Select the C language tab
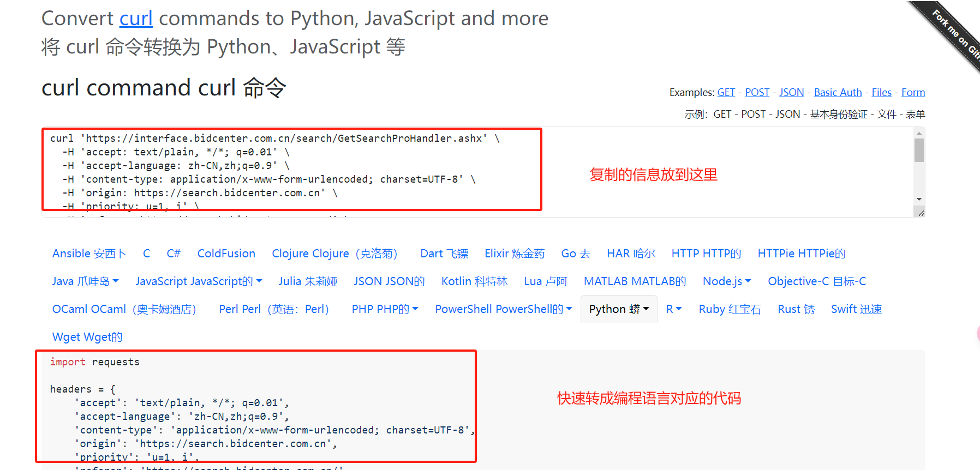The width and height of the screenshot is (980, 470). click(147, 254)
